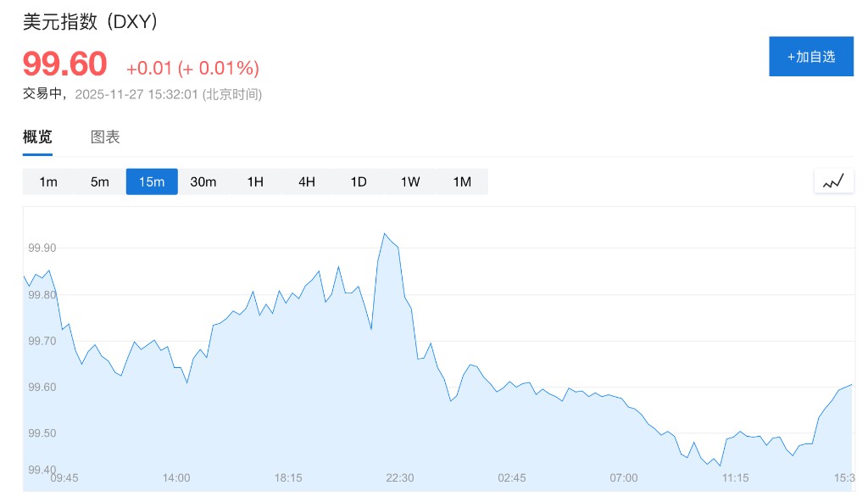This screenshot has width=868, height=502.
Task: Choose the 1H interval
Action: 255,181
